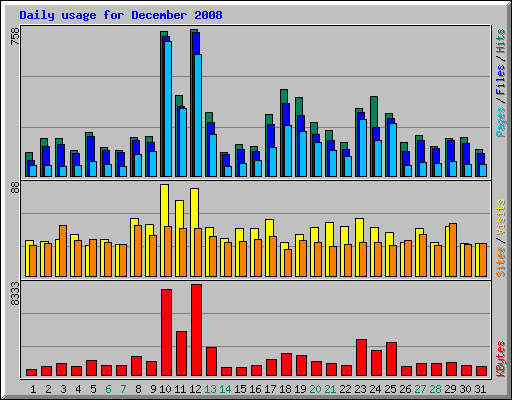Image resolution: width=512 pixels, height=400 pixels.
Task: Click green weekend day label 13
Action: pyautogui.click(x=210, y=389)
